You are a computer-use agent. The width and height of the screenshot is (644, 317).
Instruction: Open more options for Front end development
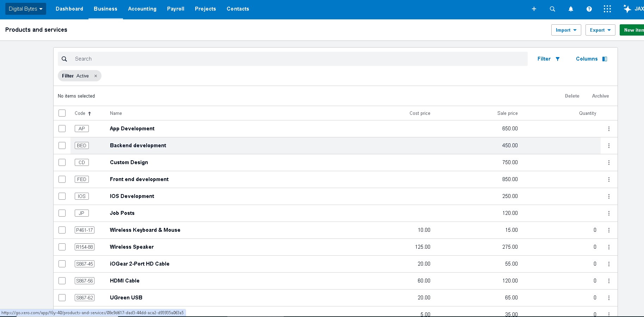609,179
